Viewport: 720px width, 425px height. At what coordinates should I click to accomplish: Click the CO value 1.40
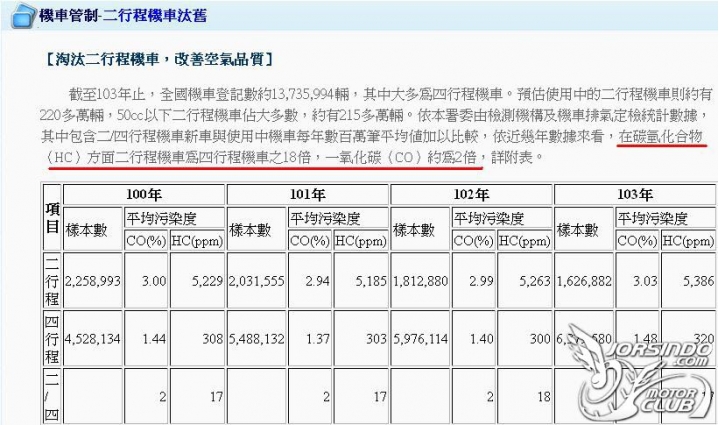tap(482, 339)
